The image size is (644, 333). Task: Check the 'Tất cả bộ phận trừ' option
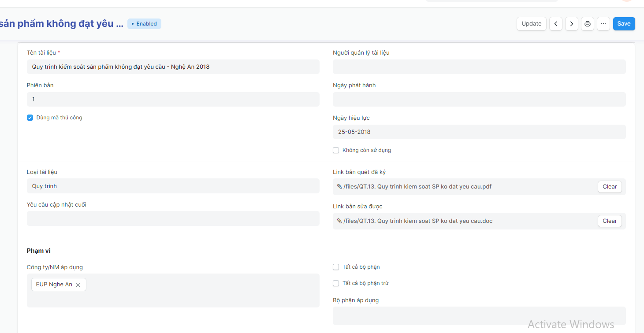tap(336, 283)
